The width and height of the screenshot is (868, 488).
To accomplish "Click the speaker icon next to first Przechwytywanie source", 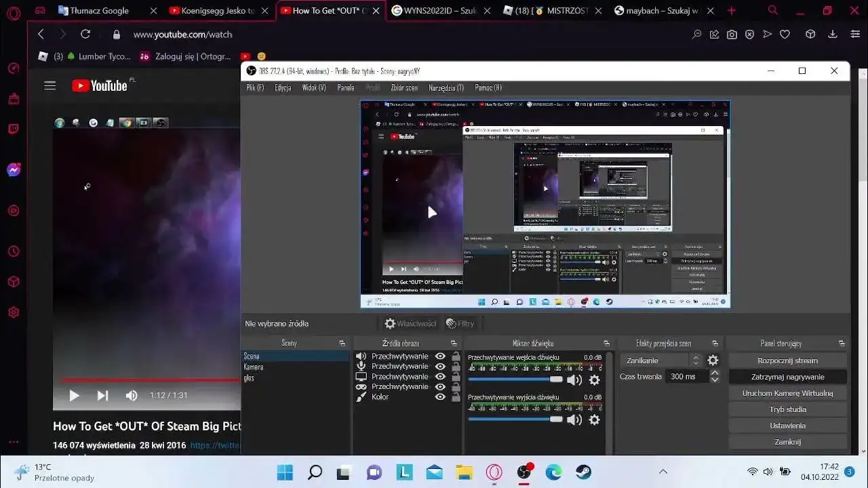I will click(361, 356).
